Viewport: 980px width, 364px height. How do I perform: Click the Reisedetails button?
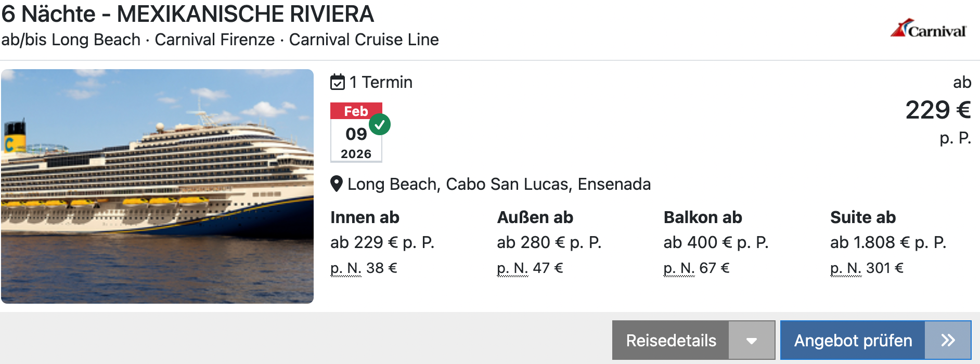[x=670, y=341]
